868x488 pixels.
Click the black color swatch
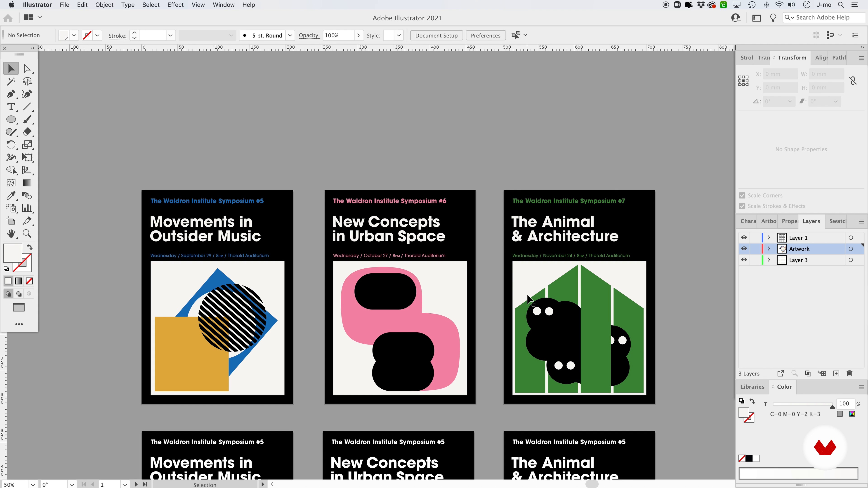749,458
